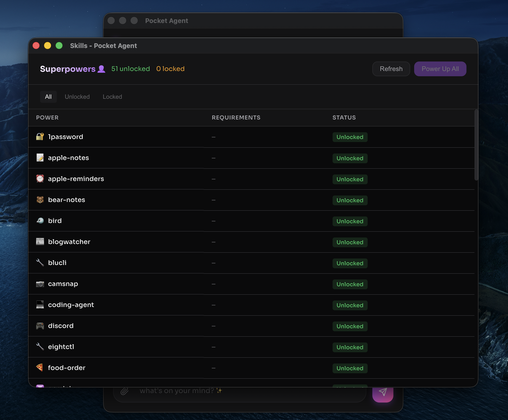Screen dimensions: 508x420
Task: Click the 1password lock icon
Action: coord(40,137)
